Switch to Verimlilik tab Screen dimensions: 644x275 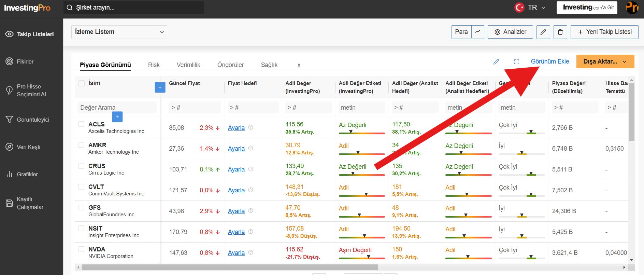point(188,65)
